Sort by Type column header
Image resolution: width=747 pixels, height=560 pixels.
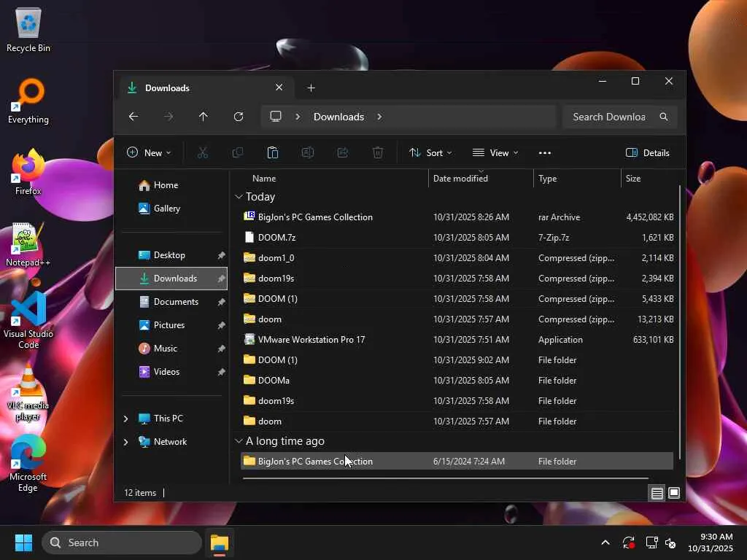coord(578,179)
